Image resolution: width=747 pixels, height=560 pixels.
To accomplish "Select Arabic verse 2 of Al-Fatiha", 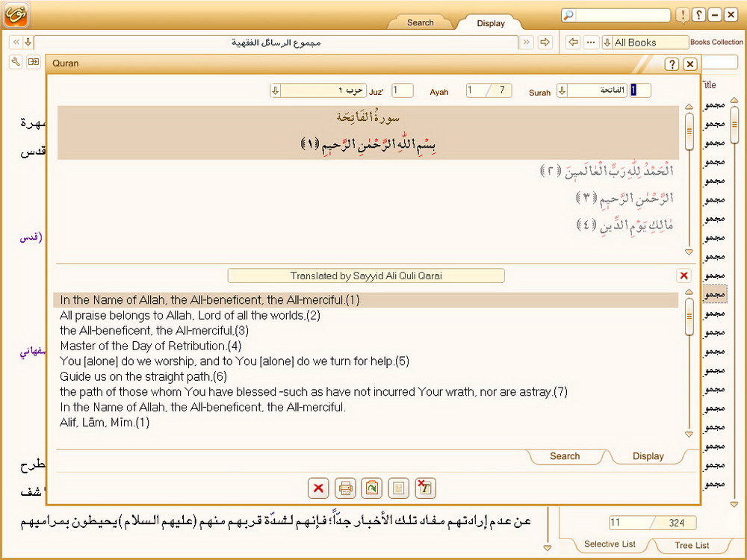I will [607, 171].
